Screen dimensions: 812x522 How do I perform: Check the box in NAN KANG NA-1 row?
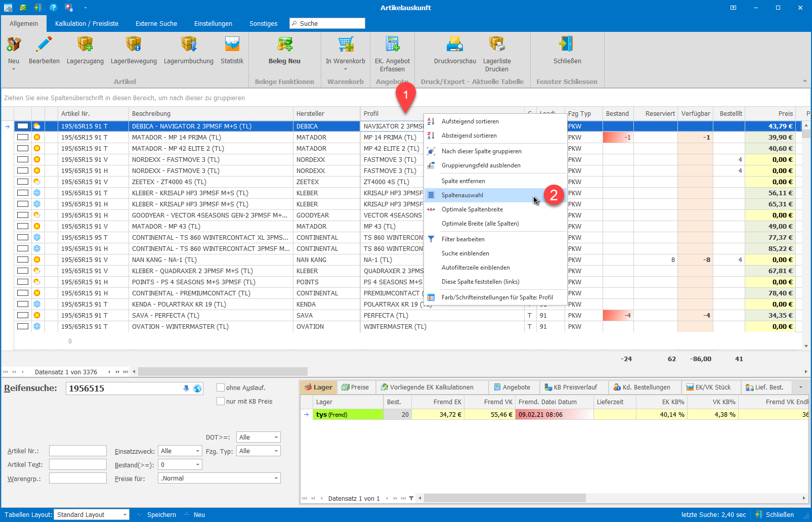(23, 259)
